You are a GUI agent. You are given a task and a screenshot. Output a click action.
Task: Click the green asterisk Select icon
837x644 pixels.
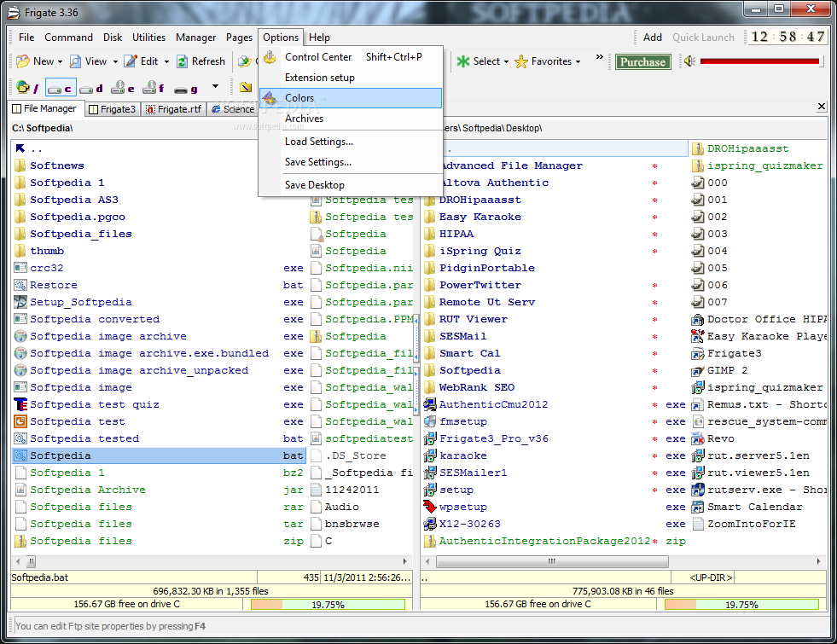click(x=462, y=61)
